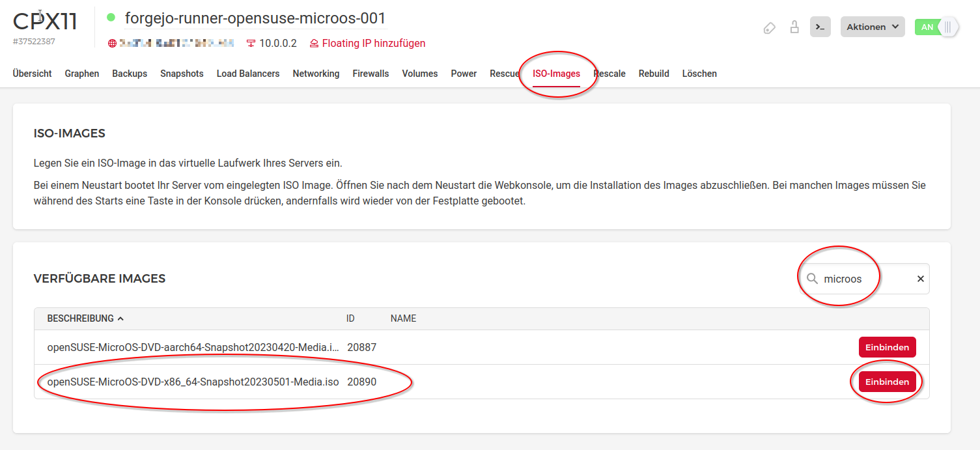Open the Graphen tab
Image resolution: width=980 pixels, height=450 pixels.
click(x=82, y=74)
